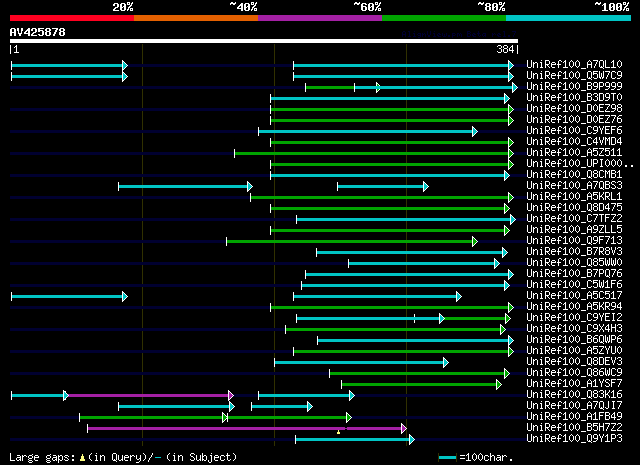Open the UniRef100_B3D9T0 hit label

pos(574,97)
